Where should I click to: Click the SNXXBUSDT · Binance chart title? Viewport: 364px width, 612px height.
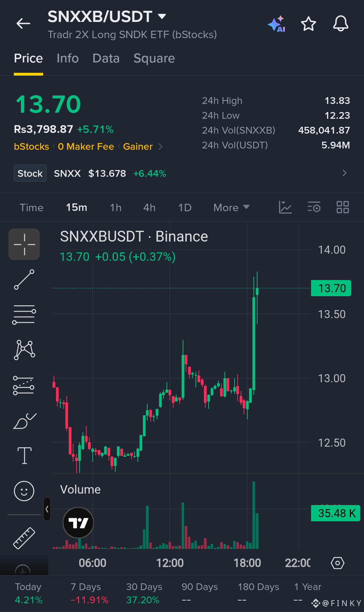(x=134, y=237)
